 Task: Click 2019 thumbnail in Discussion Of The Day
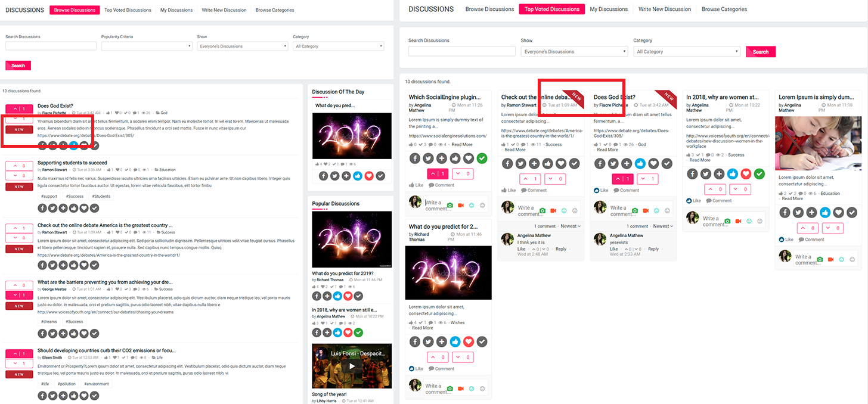pyautogui.click(x=352, y=136)
